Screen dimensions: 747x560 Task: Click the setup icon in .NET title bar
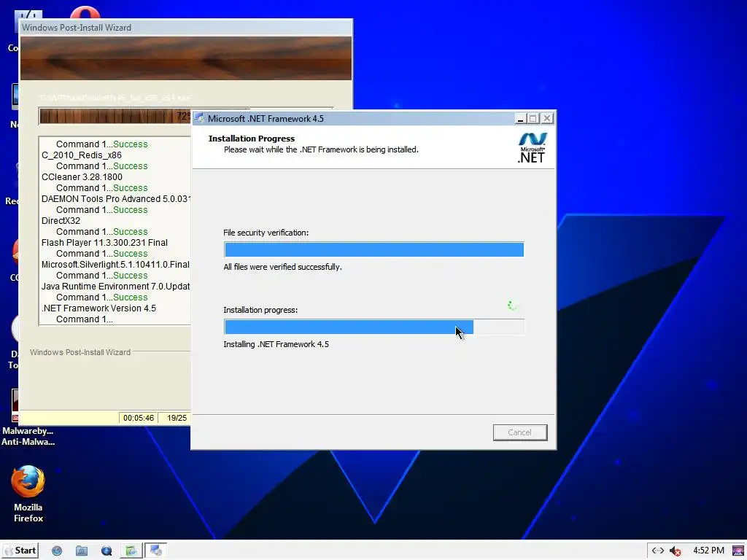(199, 118)
